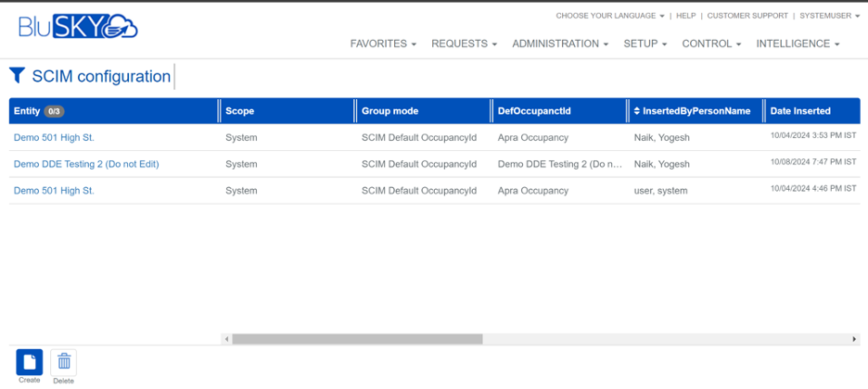Click the Create document icon
Viewport: 868px width, 389px height.
30,361
